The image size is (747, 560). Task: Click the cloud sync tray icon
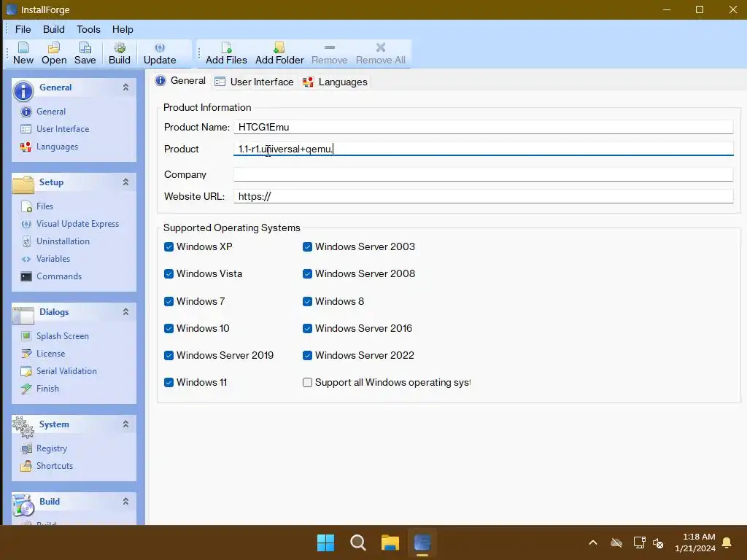616,542
